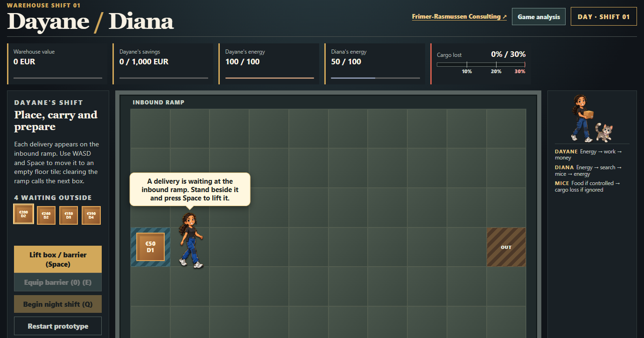Click the Equip barrier (0) (E) button
This screenshot has height=338, width=644.
(58, 283)
